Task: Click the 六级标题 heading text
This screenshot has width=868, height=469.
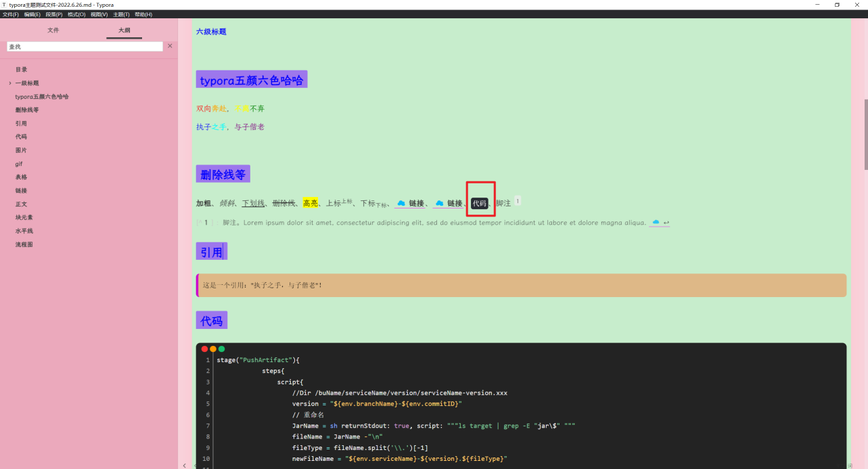Action: click(x=211, y=32)
